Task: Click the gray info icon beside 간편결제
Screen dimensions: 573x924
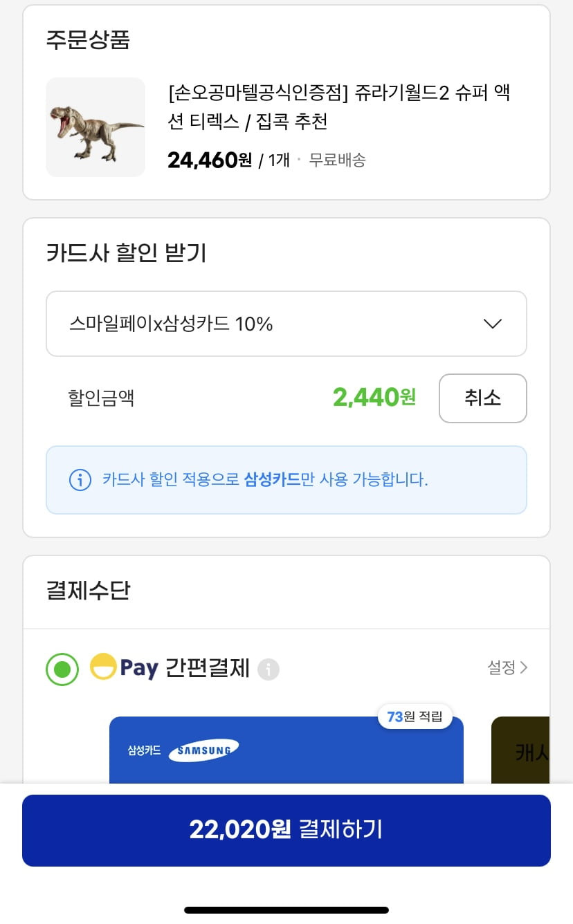Action: (x=269, y=669)
